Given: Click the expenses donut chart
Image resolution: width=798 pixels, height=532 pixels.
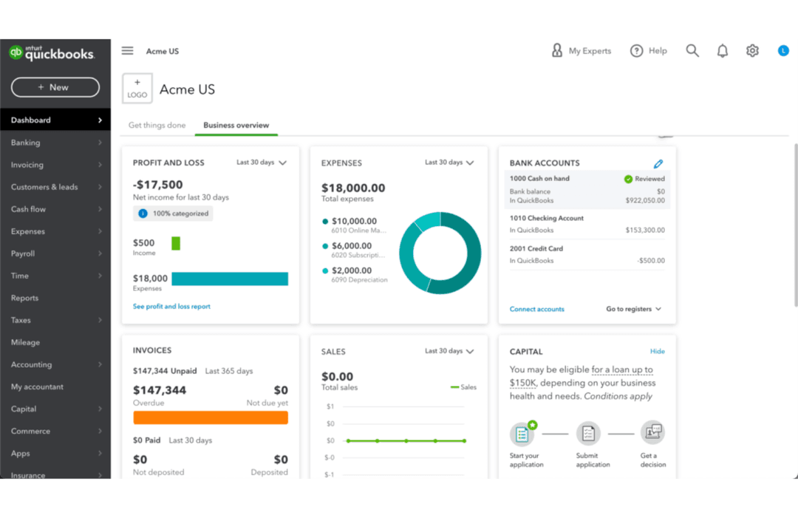Looking at the screenshot, I should tap(440, 253).
